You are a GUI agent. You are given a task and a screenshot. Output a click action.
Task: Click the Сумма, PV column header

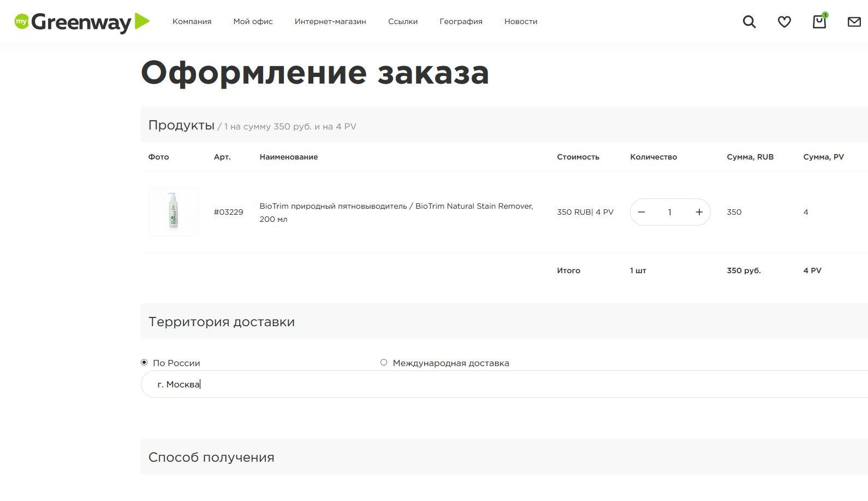tap(823, 157)
